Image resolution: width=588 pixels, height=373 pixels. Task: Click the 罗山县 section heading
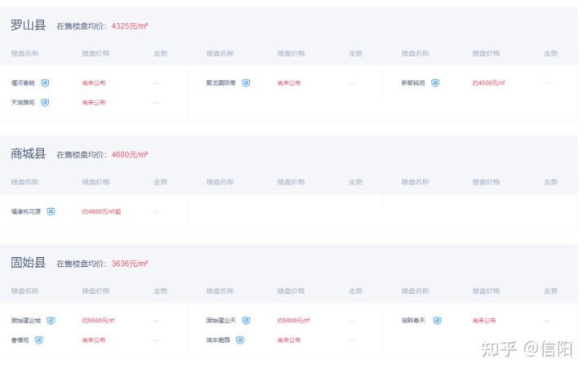point(28,25)
